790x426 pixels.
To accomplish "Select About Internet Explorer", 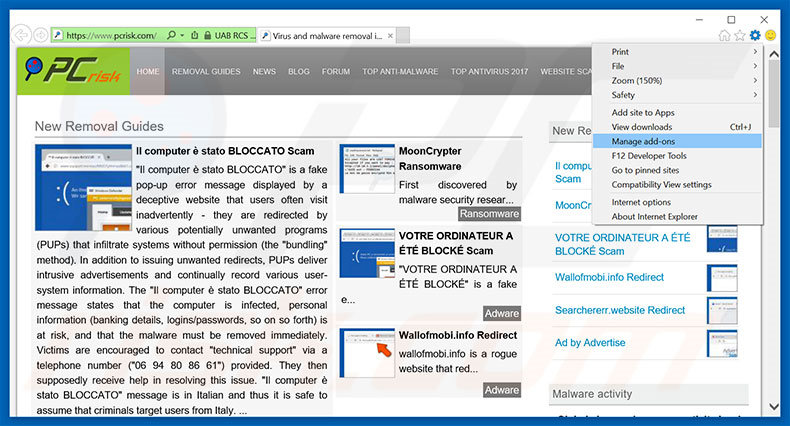I will tap(677, 217).
